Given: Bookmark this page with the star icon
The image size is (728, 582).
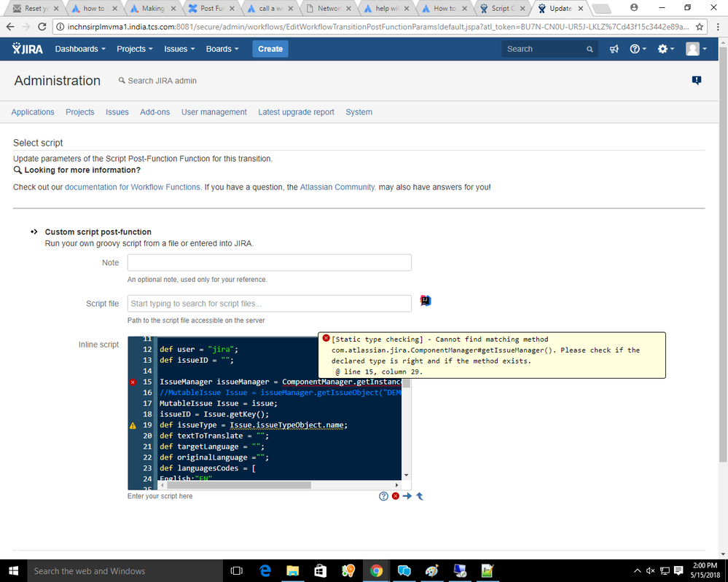Looking at the screenshot, I should pyautogui.click(x=699, y=27).
